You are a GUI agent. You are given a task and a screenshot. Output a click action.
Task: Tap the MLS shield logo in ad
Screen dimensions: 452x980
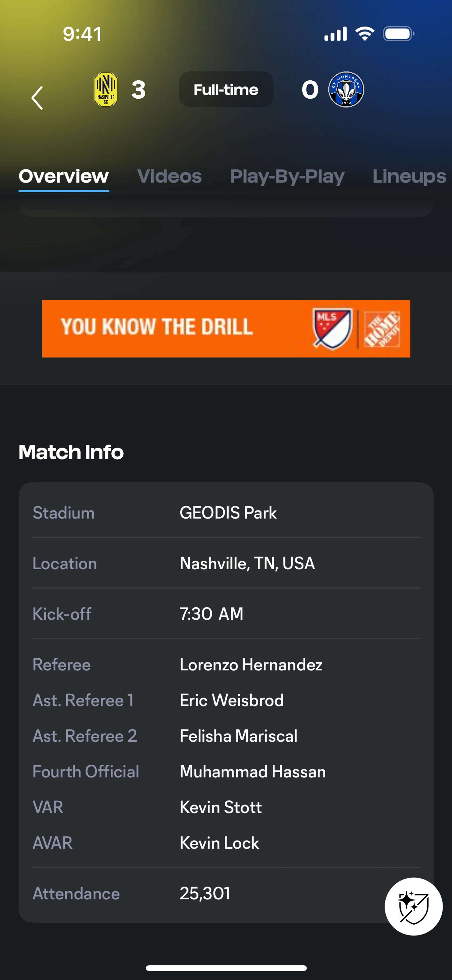tap(332, 328)
